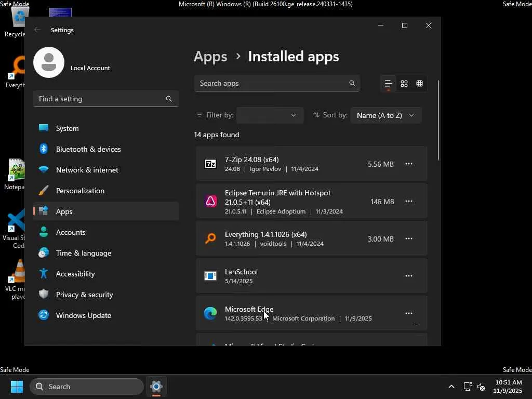
Task: Open the Filter by dropdown
Action: 270,115
